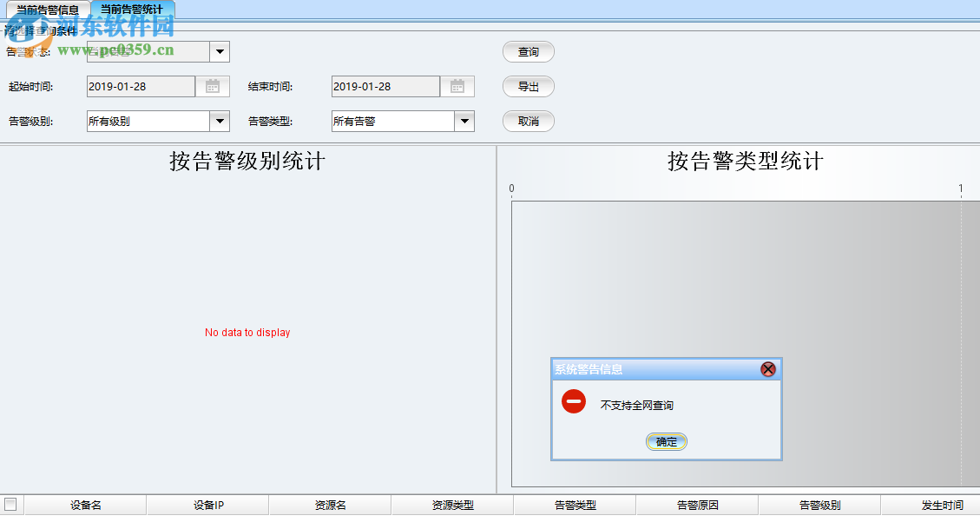980x529 pixels.
Task: Tick the select-all checkbox in table header
Action: (10, 504)
